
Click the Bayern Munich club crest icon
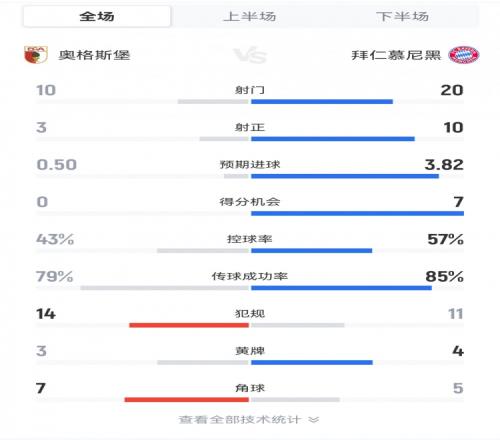(x=464, y=55)
